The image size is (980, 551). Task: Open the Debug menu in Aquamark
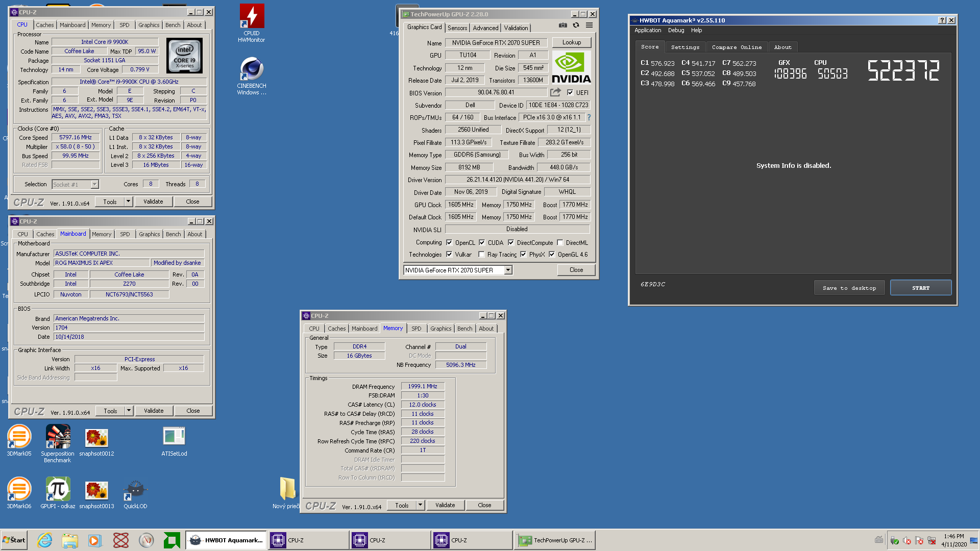676,30
